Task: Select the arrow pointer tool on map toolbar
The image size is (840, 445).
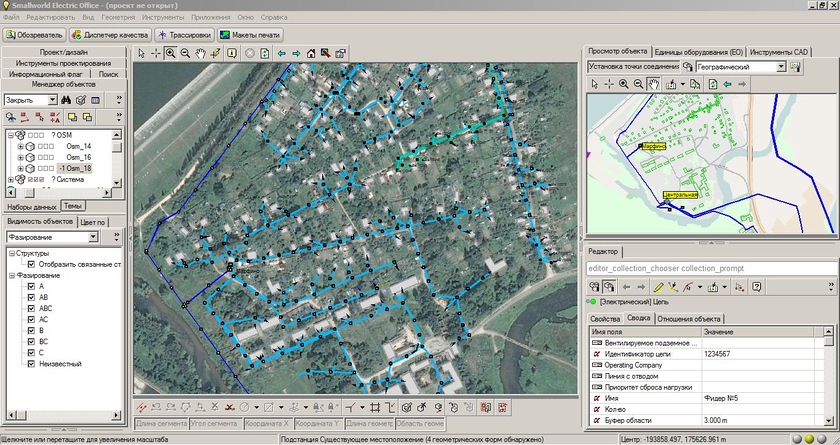Action: tap(141, 53)
